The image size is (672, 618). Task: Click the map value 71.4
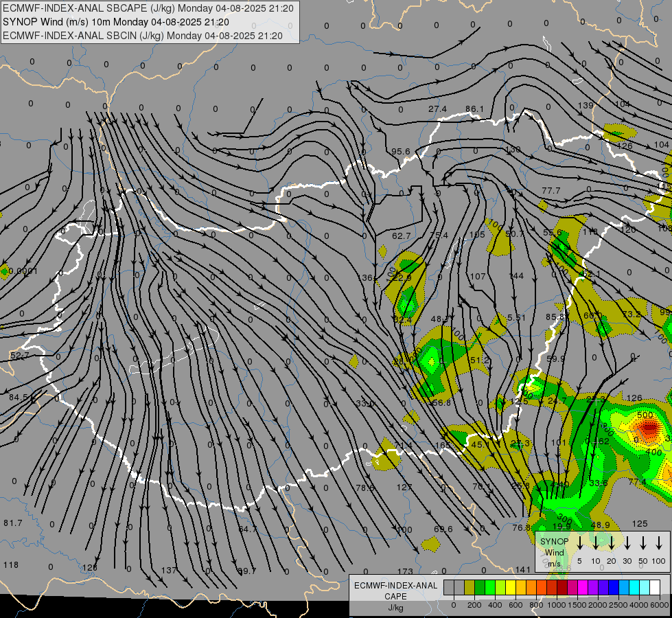tap(404, 446)
